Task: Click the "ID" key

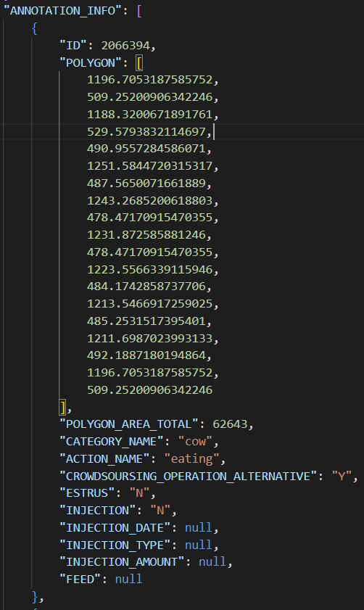Action: tap(73, 46)
